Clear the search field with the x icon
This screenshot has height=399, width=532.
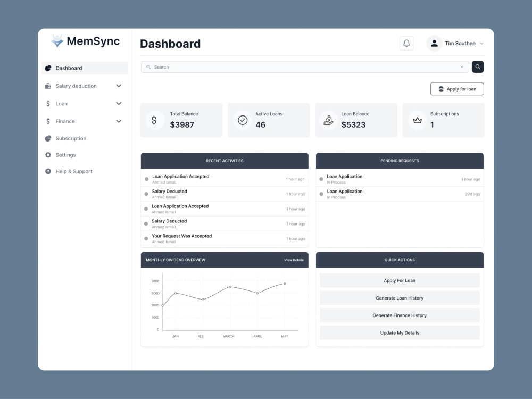462,67
